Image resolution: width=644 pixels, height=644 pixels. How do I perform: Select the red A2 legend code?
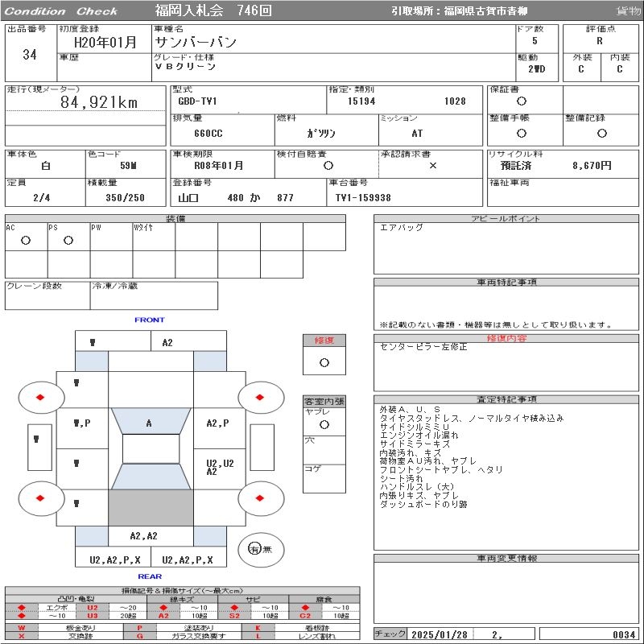click(x=163, y=615)
